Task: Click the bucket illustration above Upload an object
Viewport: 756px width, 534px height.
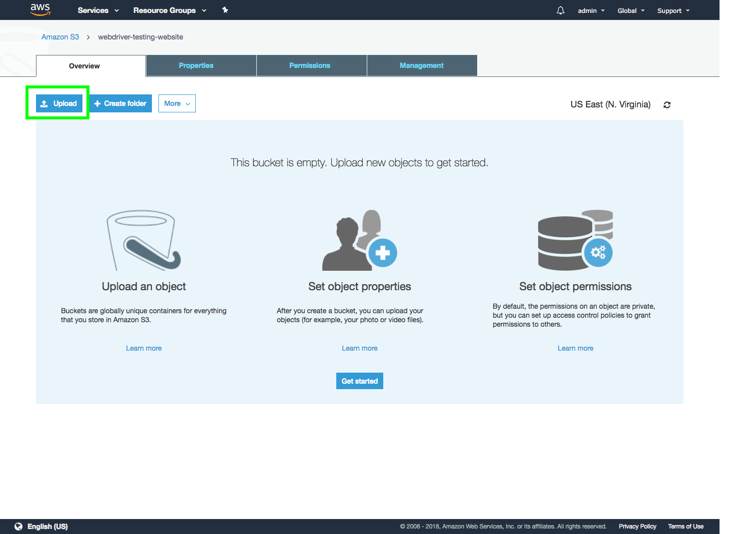Action: click(144, 240)
